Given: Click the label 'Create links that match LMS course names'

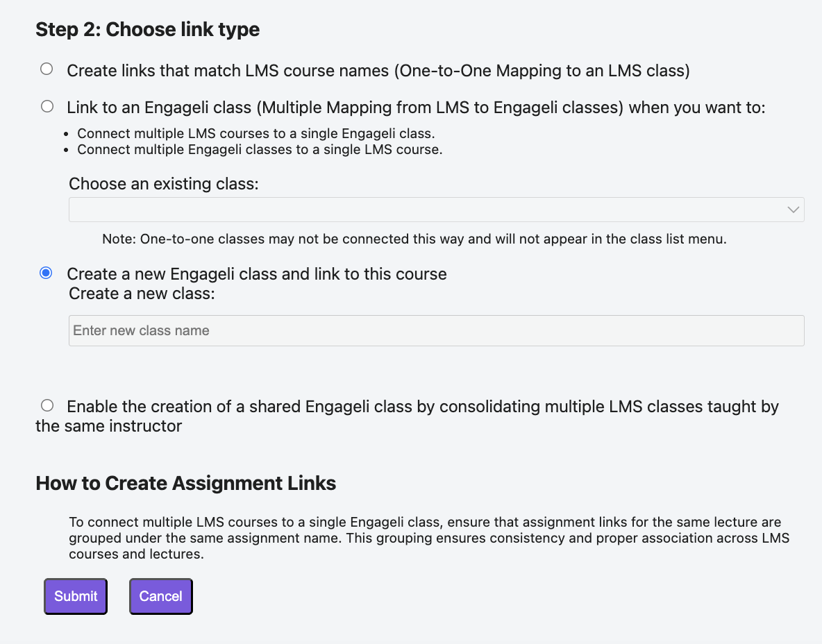Looking at the screenshot, I should coord(228,71).
